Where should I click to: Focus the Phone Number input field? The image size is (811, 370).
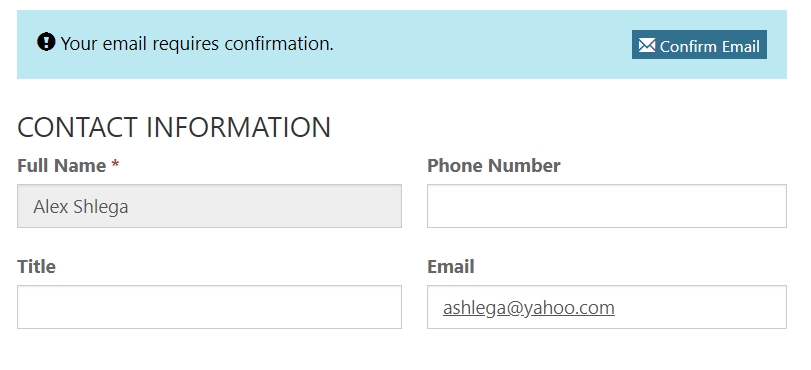[607, 206]
